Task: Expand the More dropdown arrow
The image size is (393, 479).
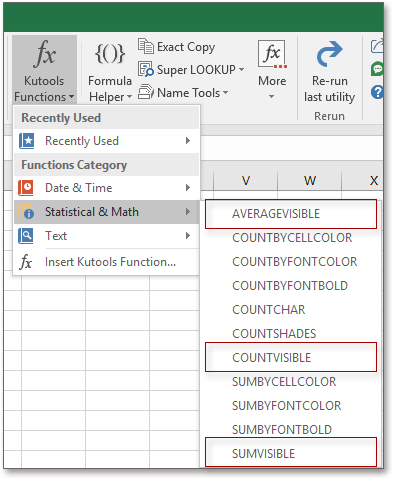Action: pos(272,97)
